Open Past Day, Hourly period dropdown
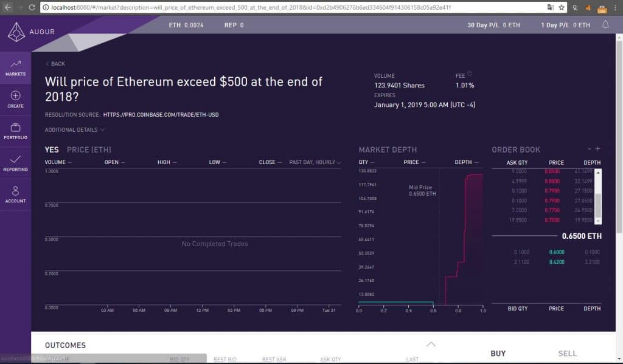 (315, 162)
